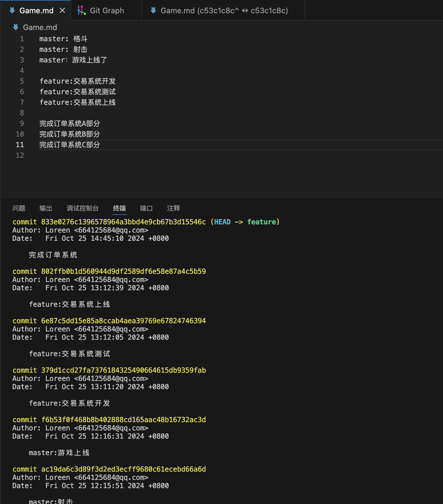
Task: Click the 'feature:交易系统开发' editor line
Action: coord(78,81)
